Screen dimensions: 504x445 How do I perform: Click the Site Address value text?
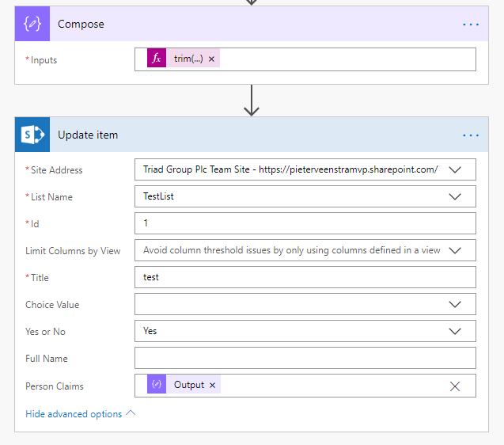tap(290, 169)
